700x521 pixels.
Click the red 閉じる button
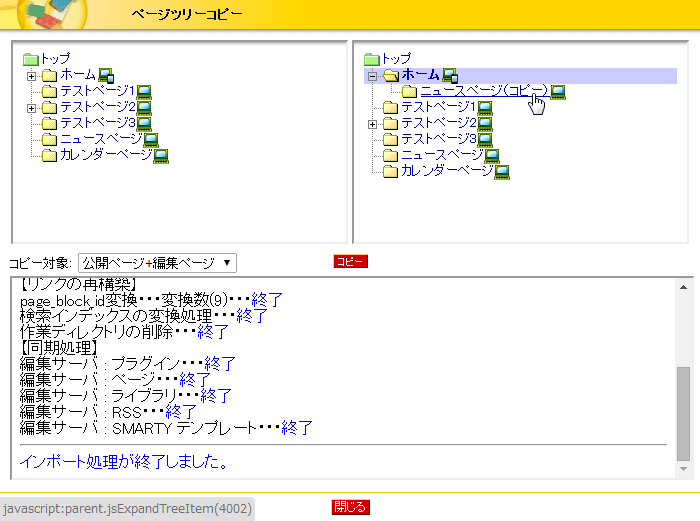tap(350, 507)
